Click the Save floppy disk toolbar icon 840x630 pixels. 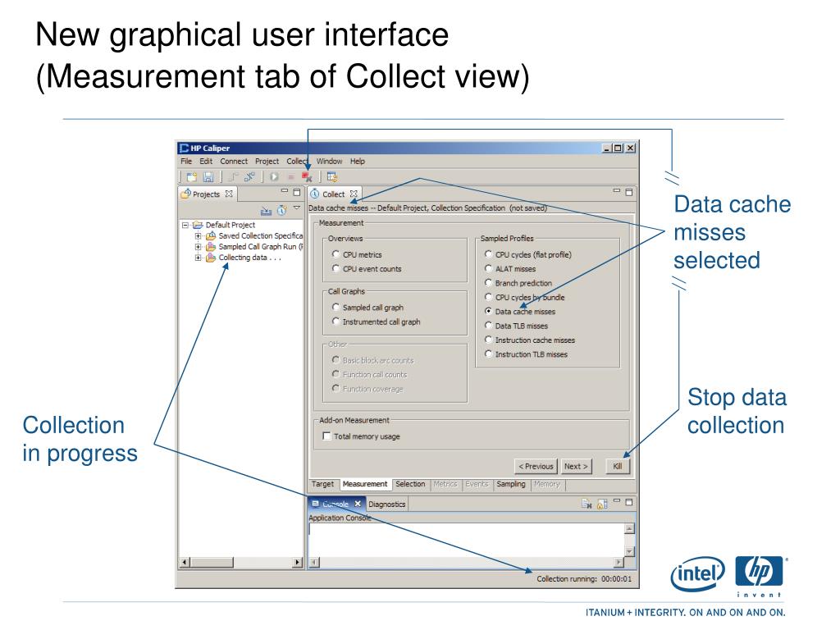click(208, 177)
